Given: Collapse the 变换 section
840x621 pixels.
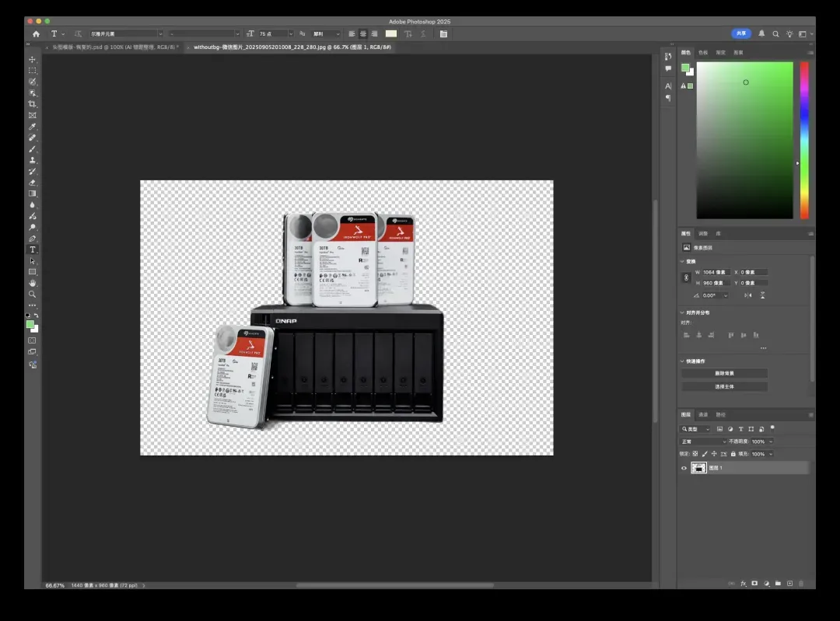Looking at the screenshot, I should (x=683, y=261).
